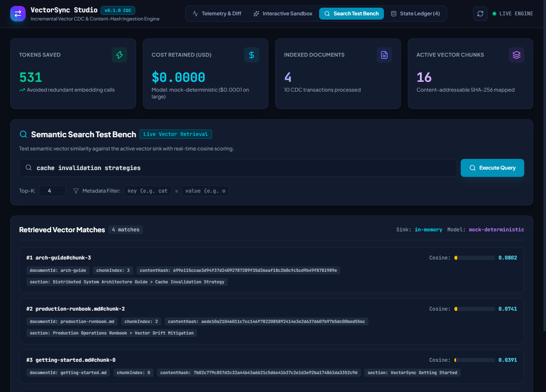
Task: Click the cosine bar for score 0.0802
Action: click(x=475, y=258)
